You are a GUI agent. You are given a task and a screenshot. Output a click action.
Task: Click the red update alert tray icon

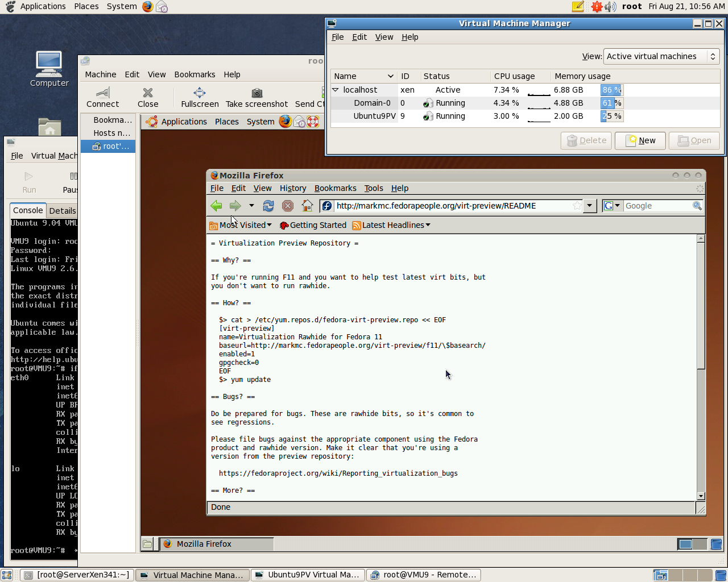[x=597, y=6]
